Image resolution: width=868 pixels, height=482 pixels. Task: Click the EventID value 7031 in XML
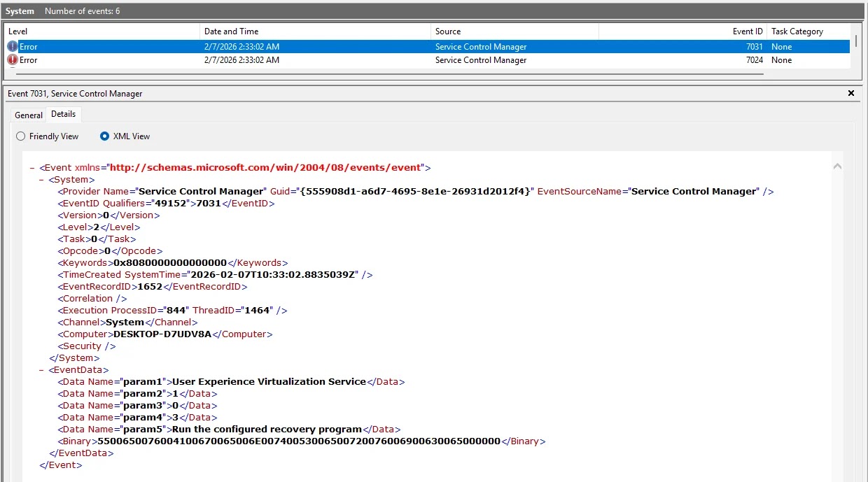click(209, 204)
